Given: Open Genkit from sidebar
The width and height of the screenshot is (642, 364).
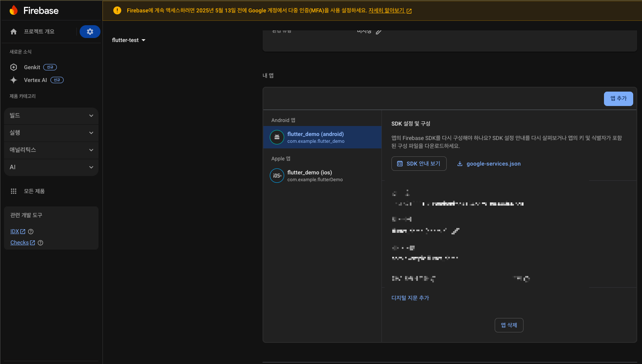Looking at the screenshot, I should point(32,67).
